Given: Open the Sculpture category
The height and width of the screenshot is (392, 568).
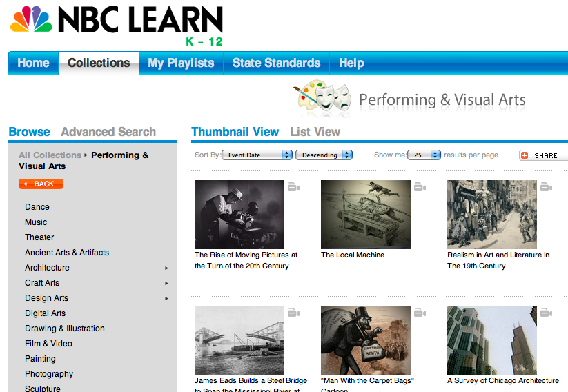Looking at the screenshot, I should (x=42, y=389).
